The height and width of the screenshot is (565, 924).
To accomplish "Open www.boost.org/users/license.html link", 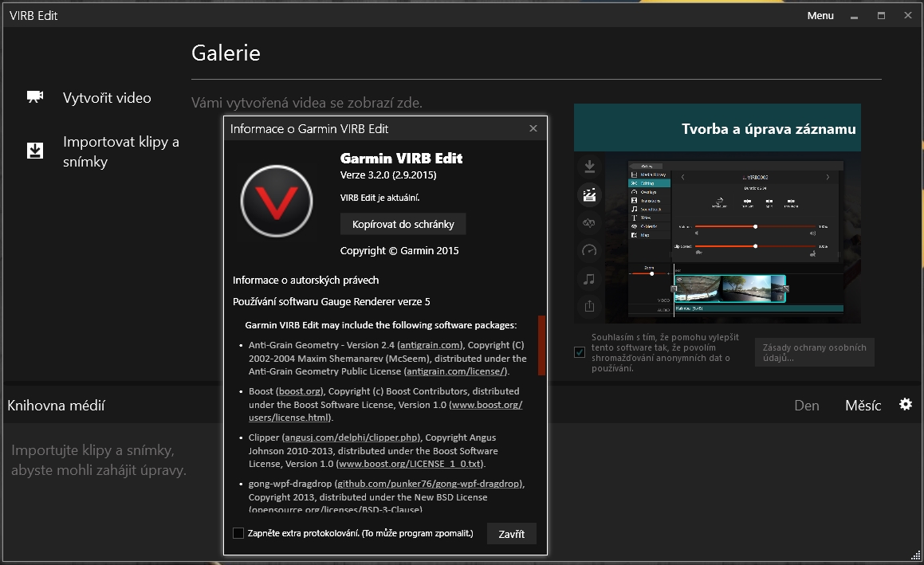I will [385, 411].
